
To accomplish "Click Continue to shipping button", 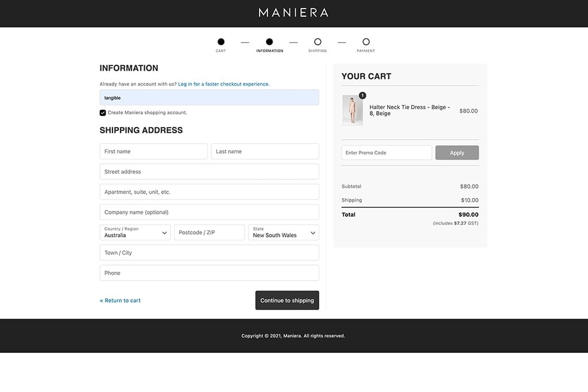I will click(x=287, y=301).
